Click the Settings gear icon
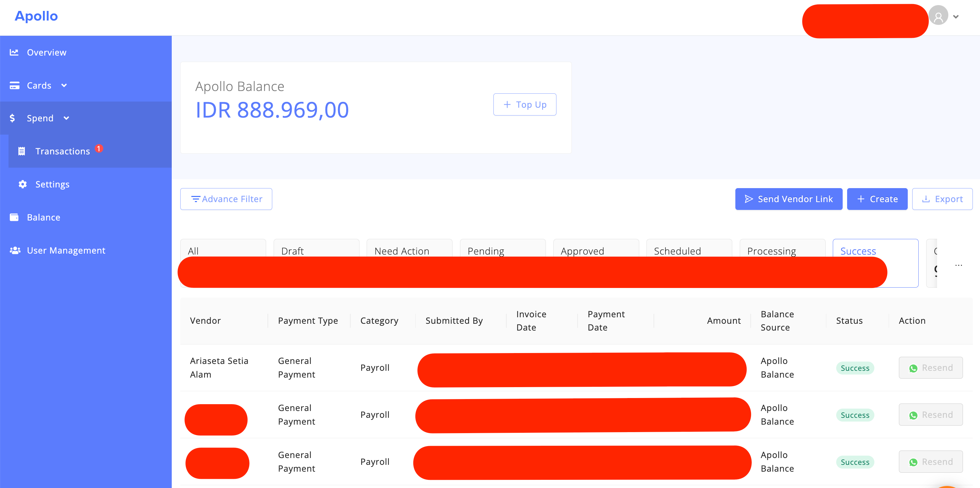The height and width of the screenshot is (488, 980). [x=22, y=184]
